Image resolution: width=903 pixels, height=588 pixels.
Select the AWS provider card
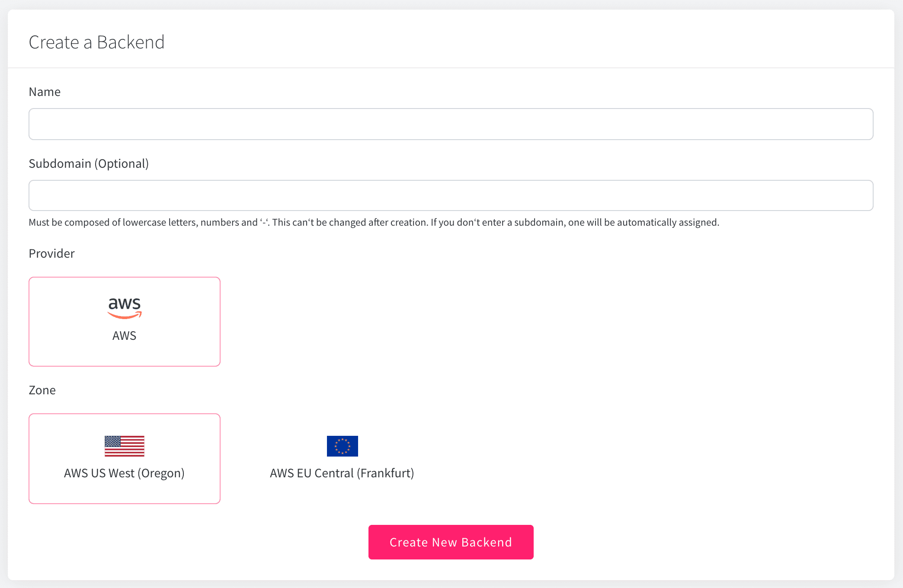point(125,346)
